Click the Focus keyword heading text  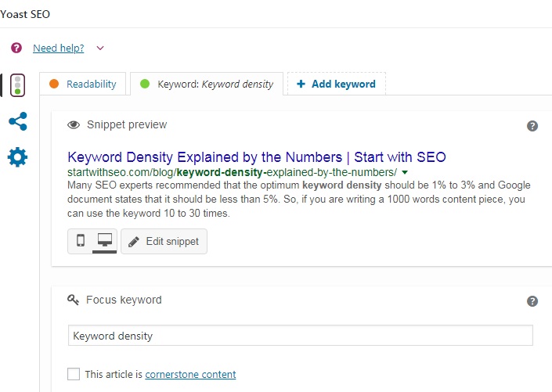pyautogui.click(x=124, y=300)
